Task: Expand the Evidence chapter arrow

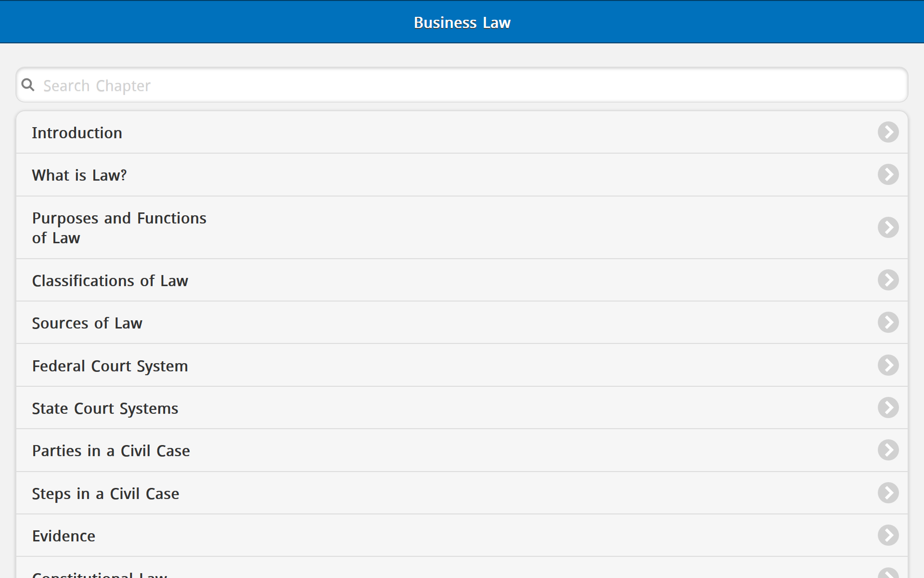Action: (888, 535)
